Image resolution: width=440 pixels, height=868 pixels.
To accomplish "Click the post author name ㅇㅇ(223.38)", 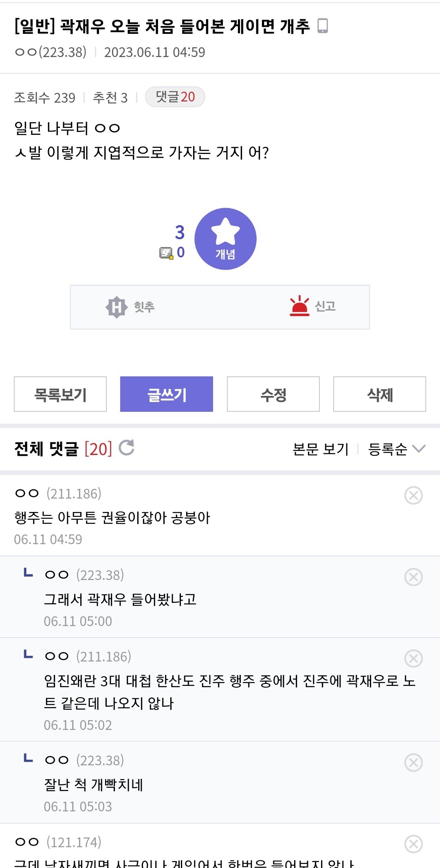I will point(51,52).
